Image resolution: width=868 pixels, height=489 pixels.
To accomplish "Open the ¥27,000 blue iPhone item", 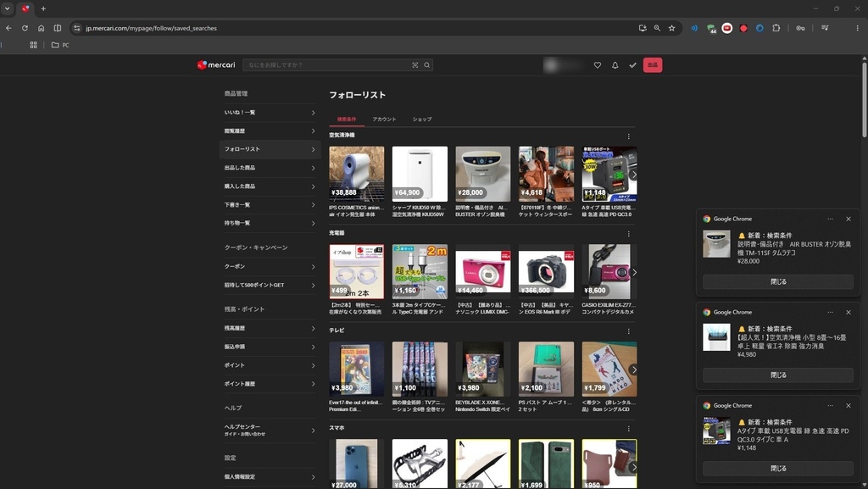I will pos(357,464).
